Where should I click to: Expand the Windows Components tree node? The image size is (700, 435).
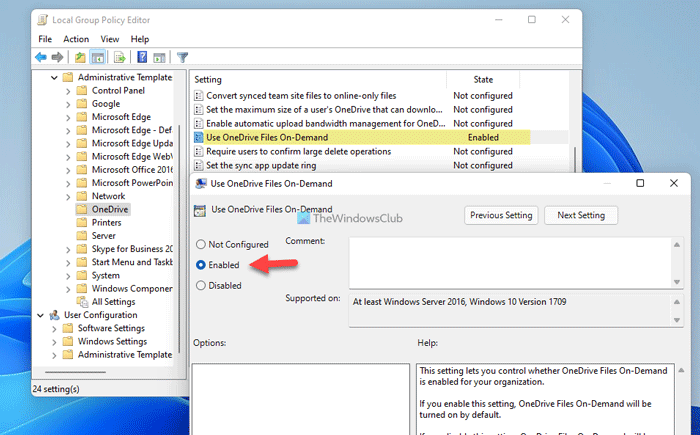point(68,289)
